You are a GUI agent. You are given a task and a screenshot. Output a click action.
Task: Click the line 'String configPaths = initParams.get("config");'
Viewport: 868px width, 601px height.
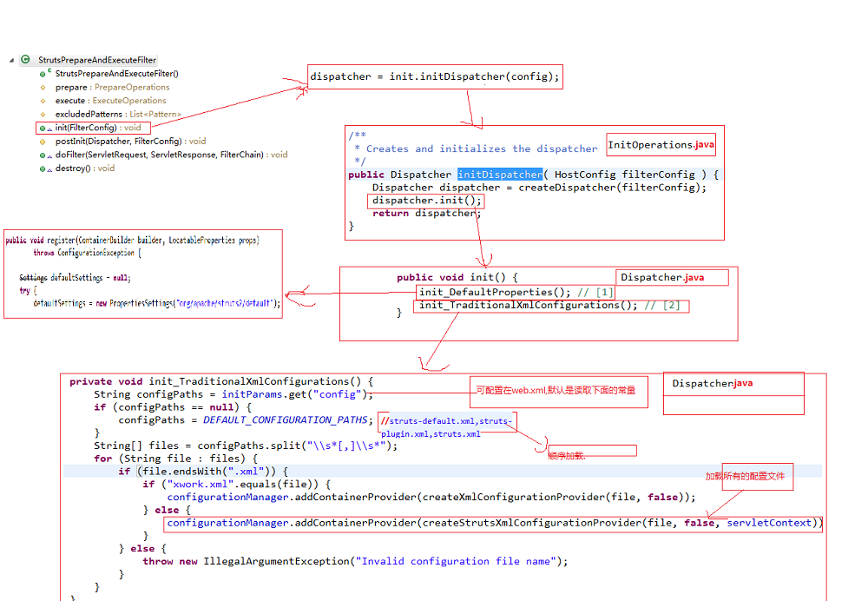[233, 393]
